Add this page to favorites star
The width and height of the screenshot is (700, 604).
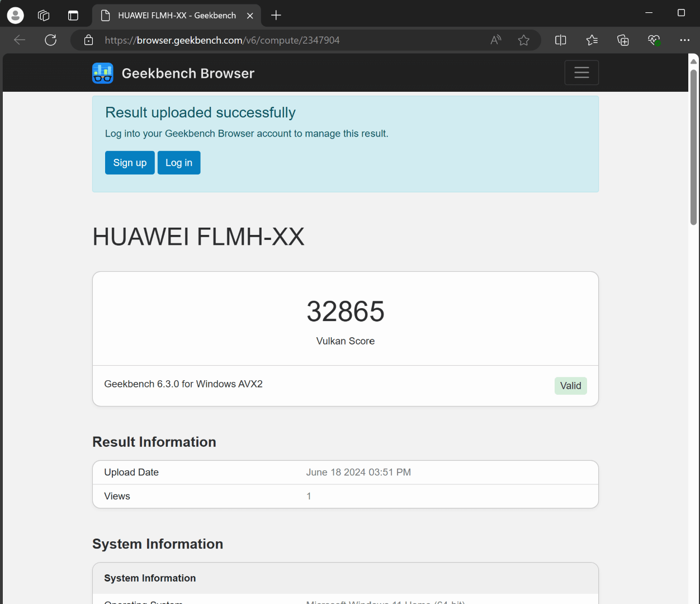click(x=523, y=40)
